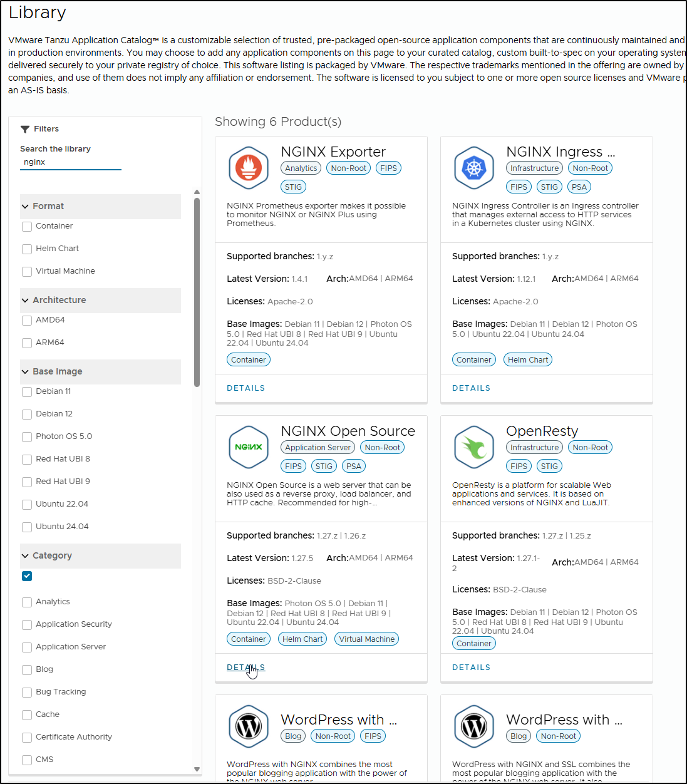This screenshot has height=784, width=687.
Task: Click the Non-Root tag on NGINX Ingress
Action: [x=590, y=168]
